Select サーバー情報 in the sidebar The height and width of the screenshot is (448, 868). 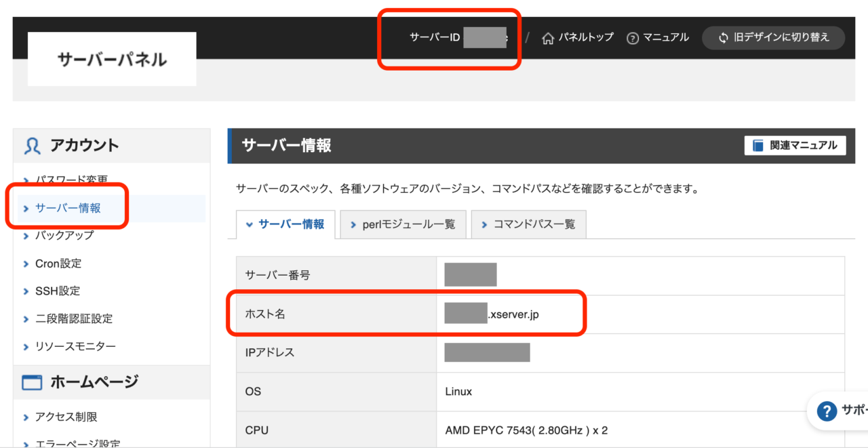68,208
